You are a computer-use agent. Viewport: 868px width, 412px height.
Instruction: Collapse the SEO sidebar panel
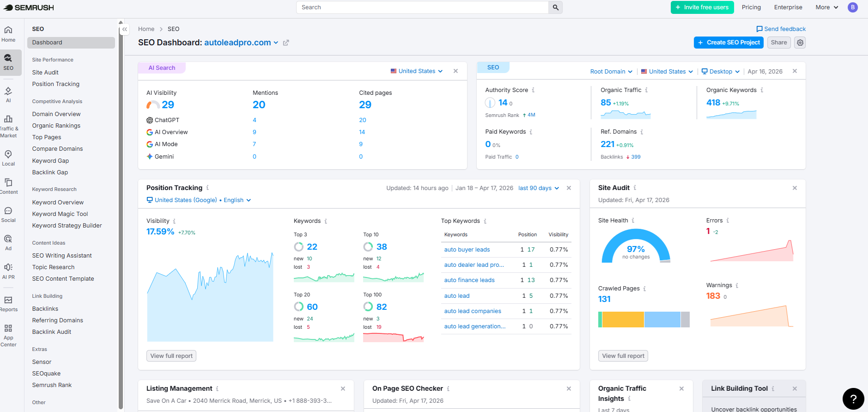point(125,29)
